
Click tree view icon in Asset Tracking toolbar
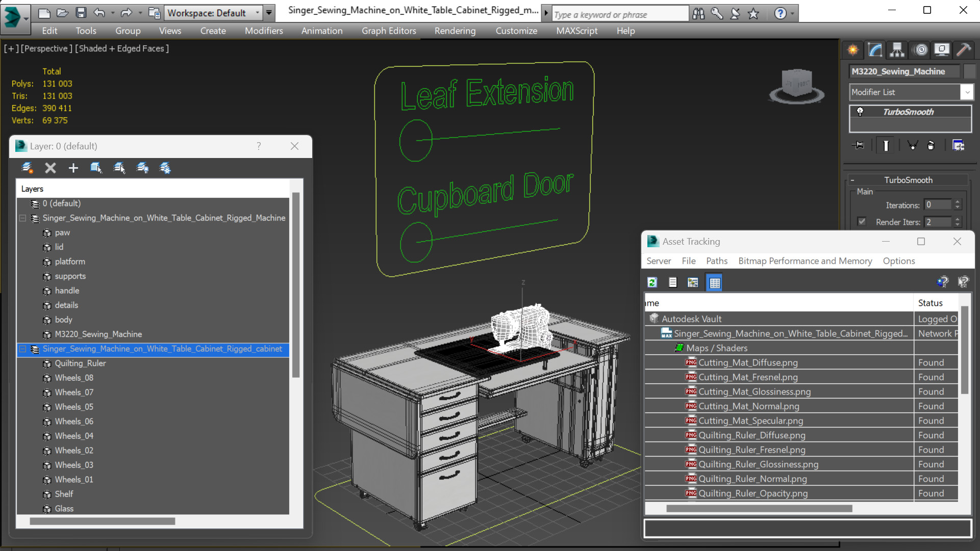(x=693, y=282)
